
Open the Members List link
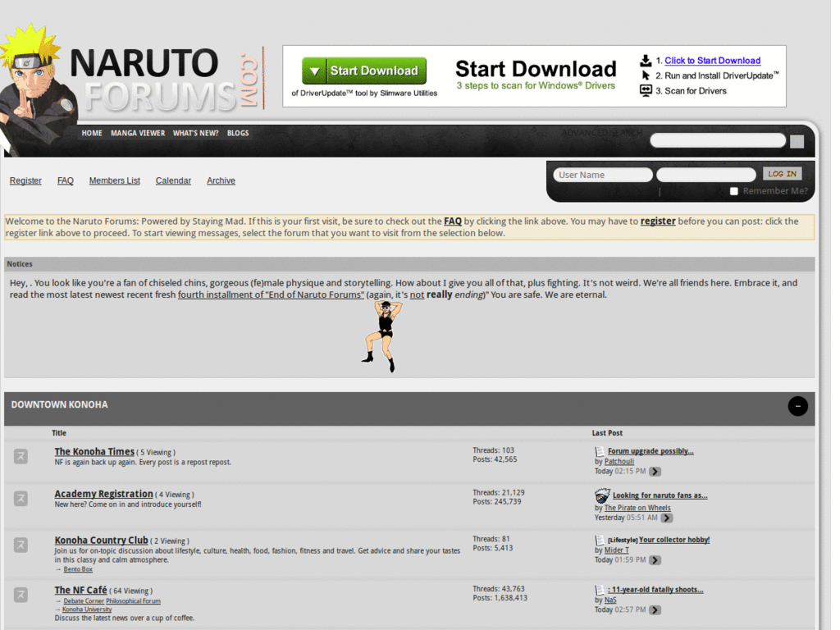(115, 181)
